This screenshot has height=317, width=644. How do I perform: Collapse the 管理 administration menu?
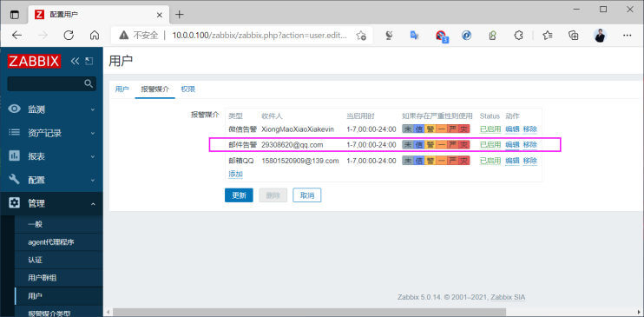point(51,203)
